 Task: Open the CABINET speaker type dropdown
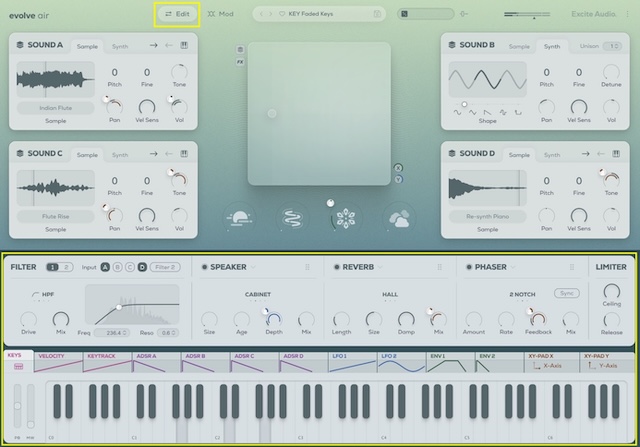click(x=258, y=295)
